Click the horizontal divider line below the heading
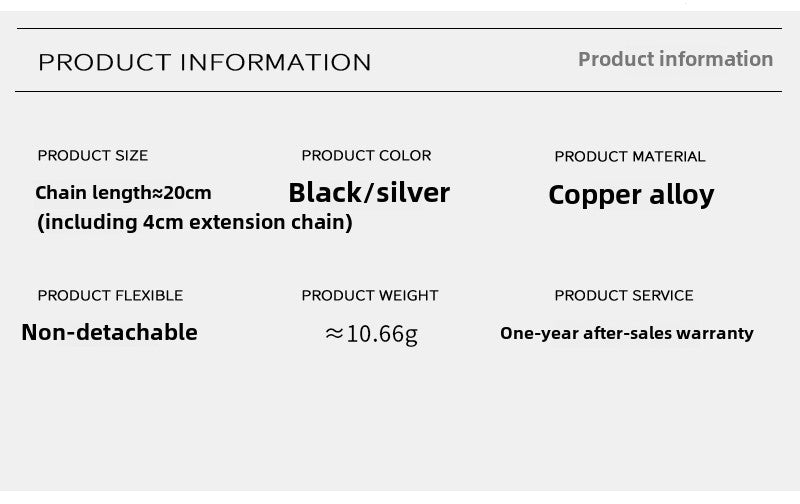800x504 pixels. coord(400,92)
